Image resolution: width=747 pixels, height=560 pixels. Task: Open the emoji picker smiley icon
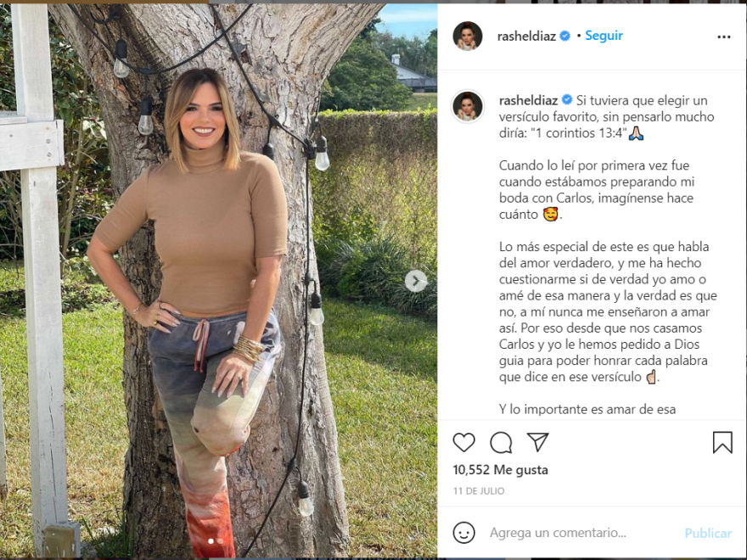point(463,532)
